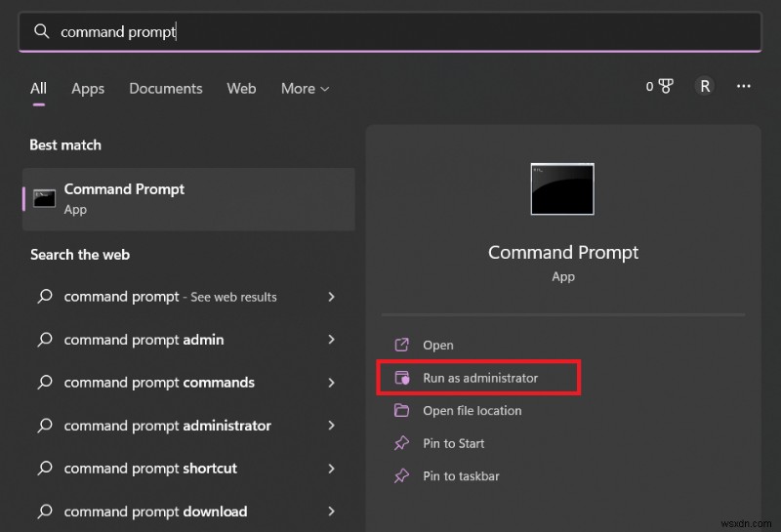The width and height of the screenshot is (781, 532).
Task: Expand chevron for 'command prompt administrator'
Action: (331, 426)
